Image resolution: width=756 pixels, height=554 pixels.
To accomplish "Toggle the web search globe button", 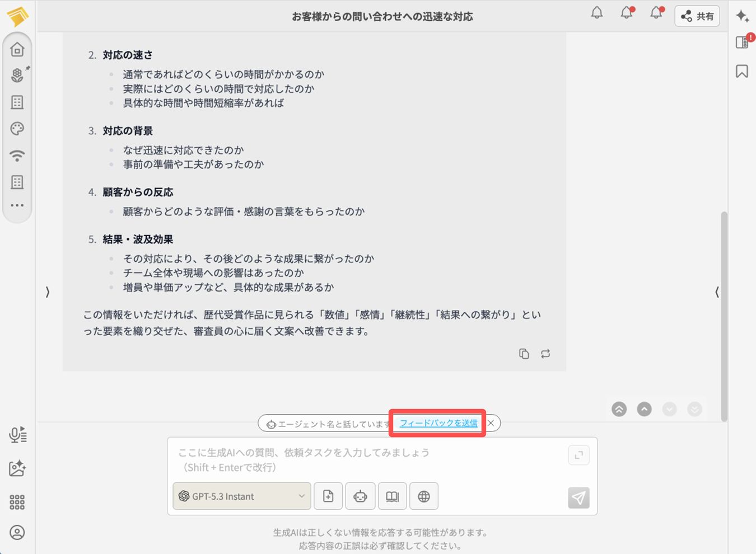I will tap(424, 496).
